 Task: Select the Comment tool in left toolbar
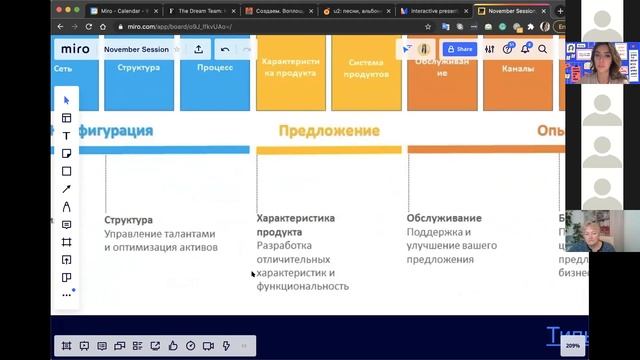(x=67, y=224)
